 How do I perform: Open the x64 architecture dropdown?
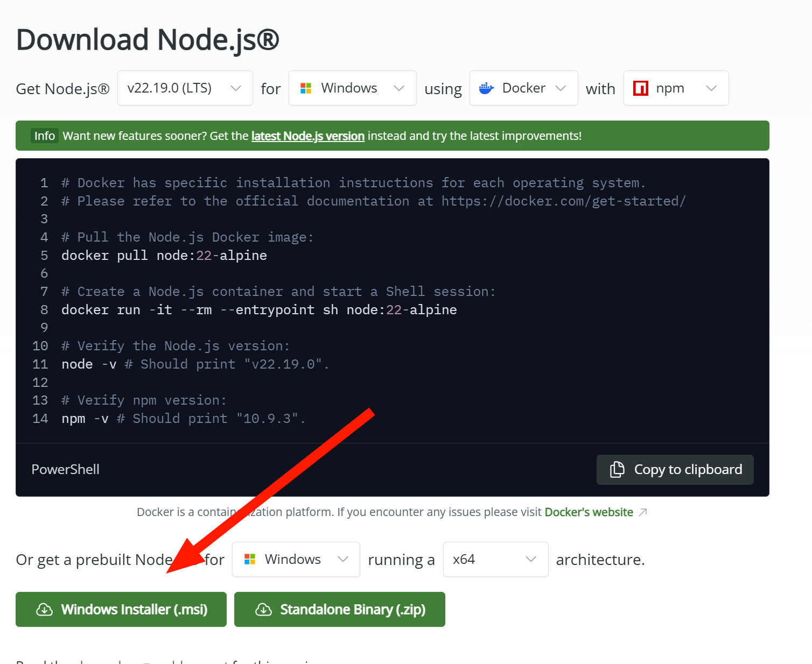495,560
